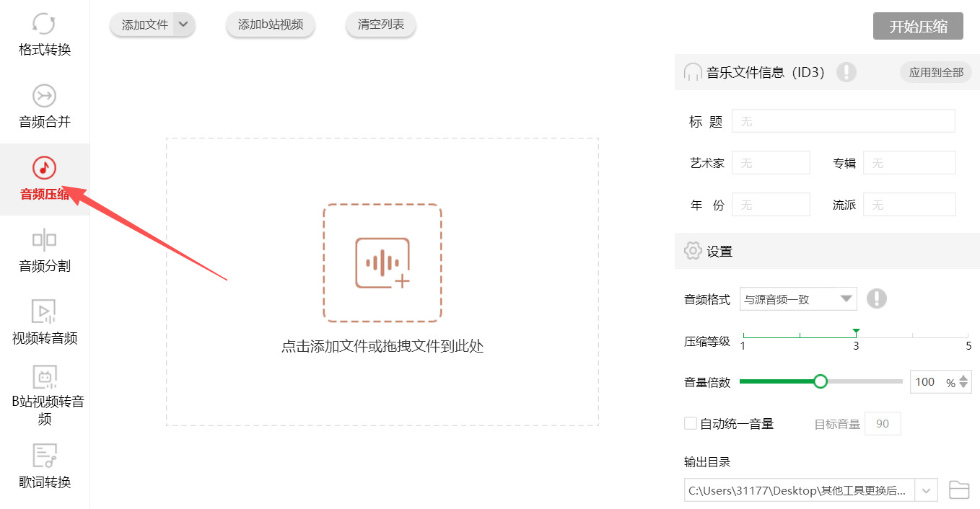Click the 标题 input field
Screen dimensions: 980x509
(844, 121)
